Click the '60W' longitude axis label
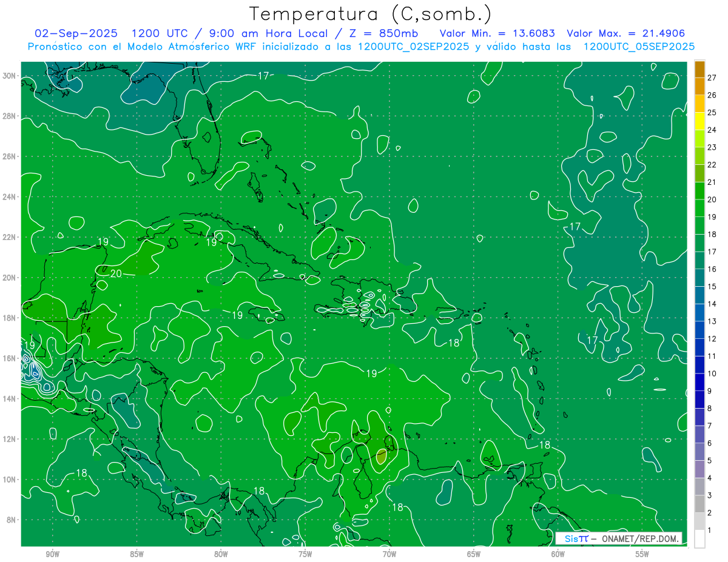Image resolution: width=728 pixels, height=562 pixels. click(x=558, y=554)
